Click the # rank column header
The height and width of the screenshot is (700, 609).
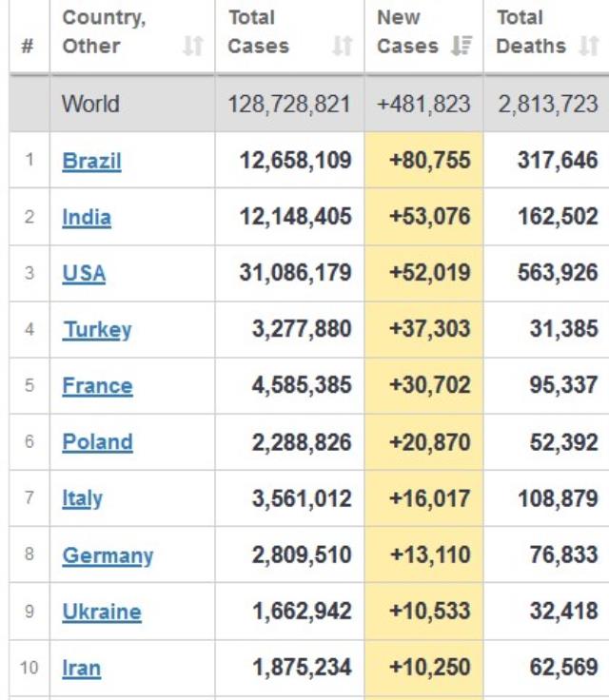[x=29, y=46]
